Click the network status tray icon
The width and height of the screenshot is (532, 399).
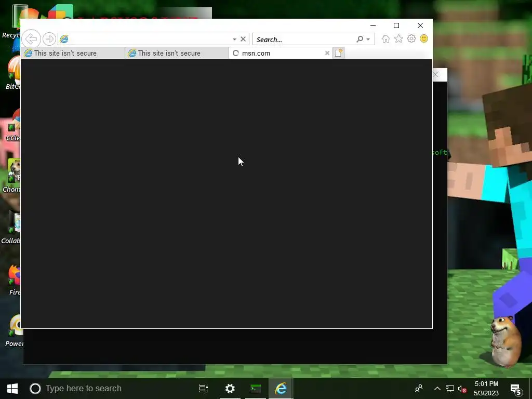[450, 389]
